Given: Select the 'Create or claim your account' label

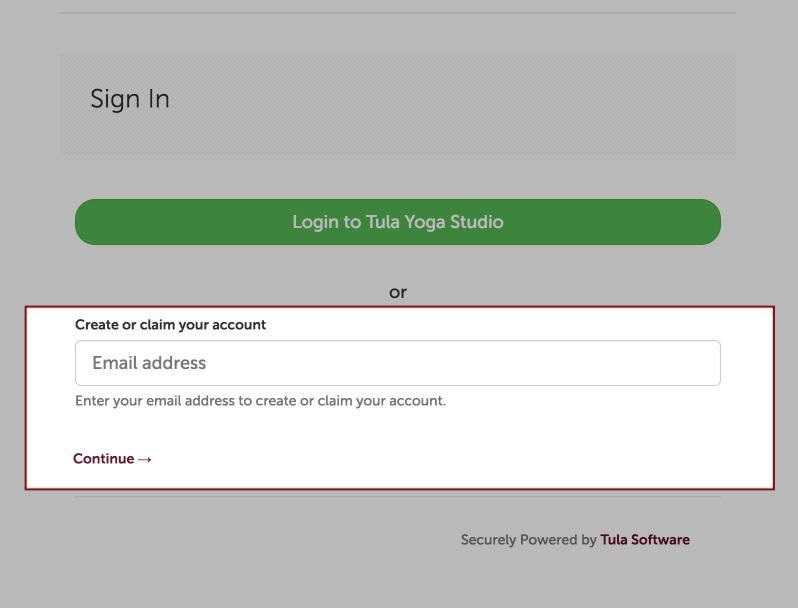Looking at the screenshot, I should tap(170, 325).
